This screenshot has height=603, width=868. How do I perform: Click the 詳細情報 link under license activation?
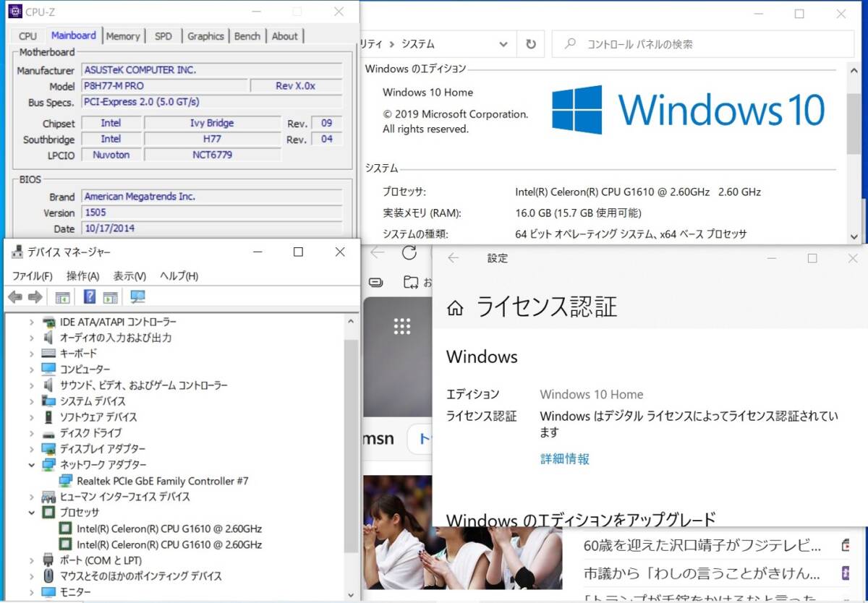(x=565, y=458)
